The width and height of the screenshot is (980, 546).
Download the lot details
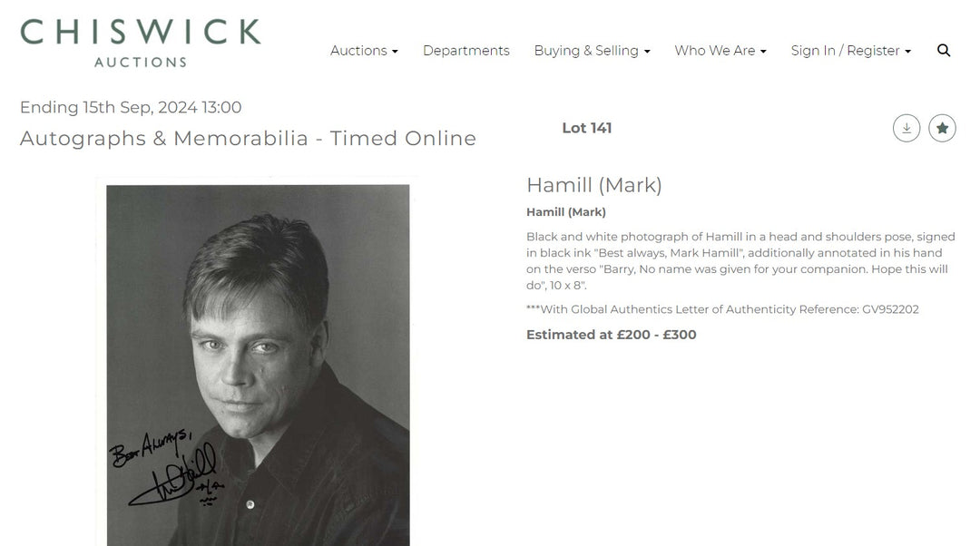[x=906, y=128]
